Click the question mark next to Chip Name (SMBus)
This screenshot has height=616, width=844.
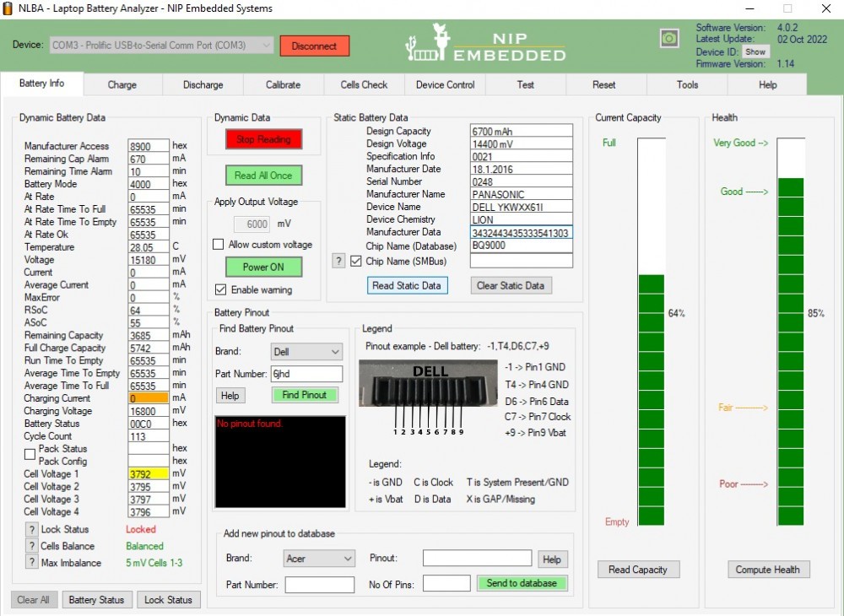click(338, 262)
